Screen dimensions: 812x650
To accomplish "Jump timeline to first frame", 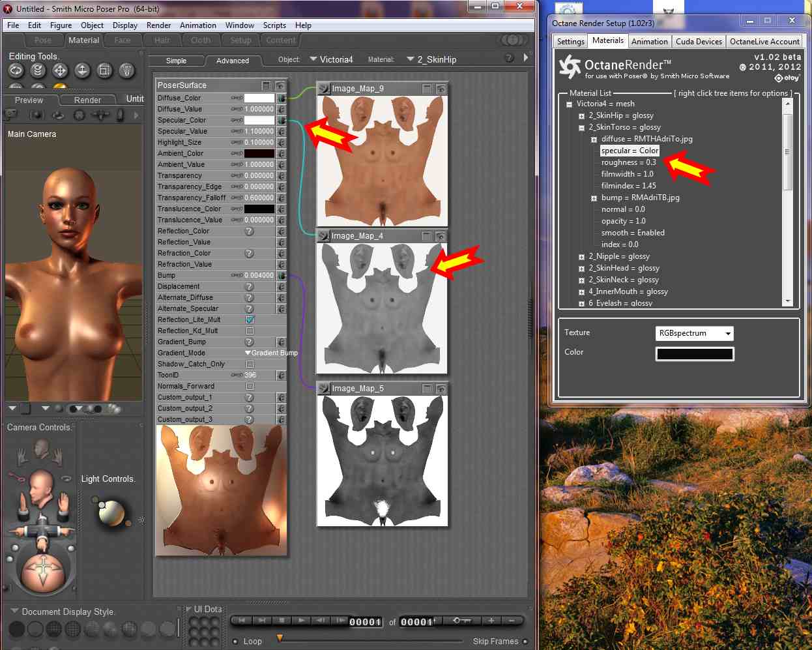I will tap(242, 621).
